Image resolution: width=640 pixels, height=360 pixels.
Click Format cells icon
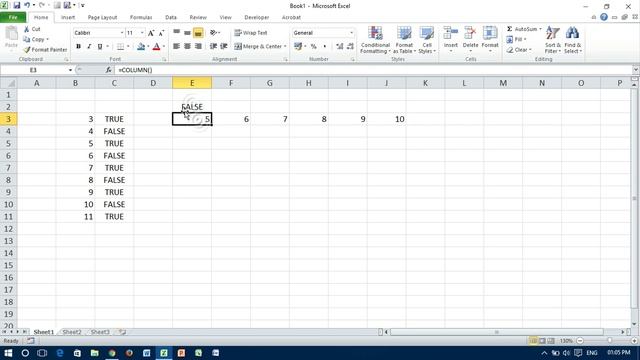pyautogui.click(x=490, y=33)
